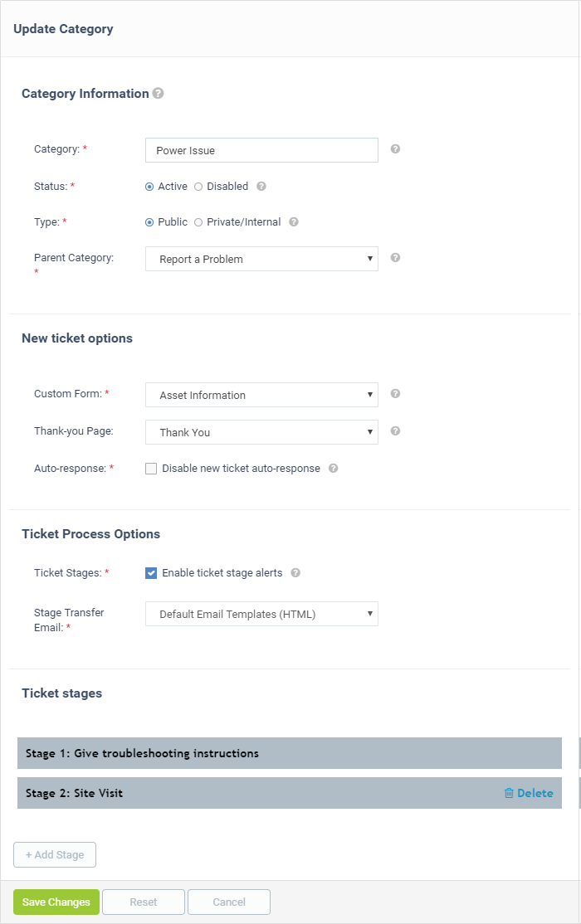This screenshot has width=581, height=924.
Task: Open the Custom Form dropdown
Action: (262, 395)
